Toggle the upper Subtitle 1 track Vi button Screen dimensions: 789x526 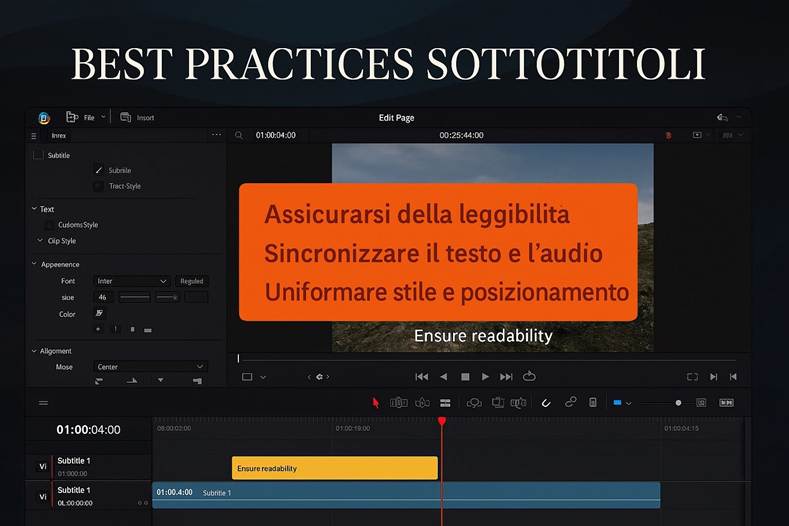point(43,467)
